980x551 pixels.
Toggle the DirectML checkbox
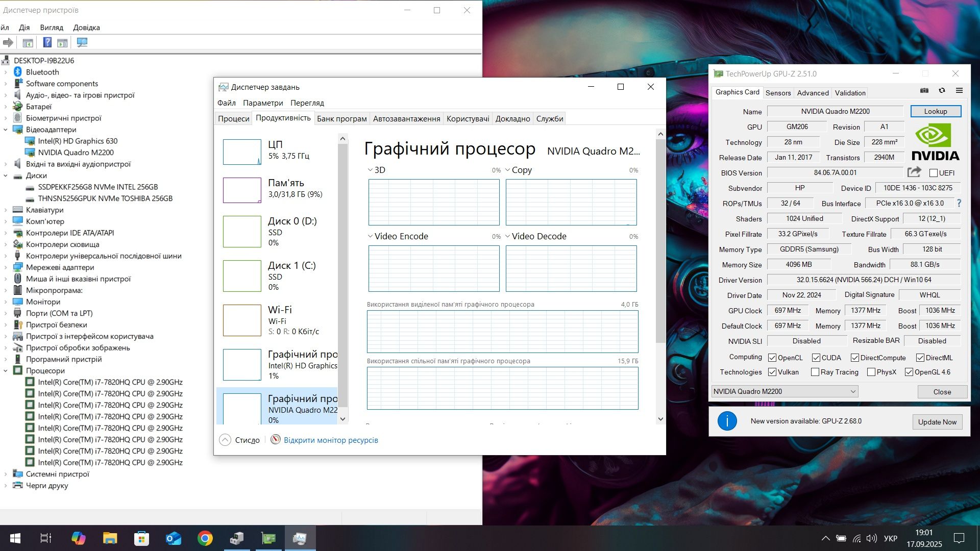pyautogui.click(x=920, y=358)
